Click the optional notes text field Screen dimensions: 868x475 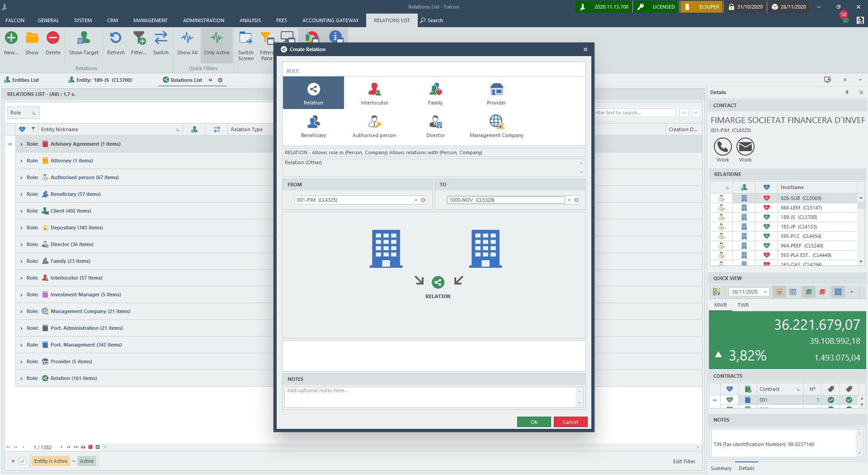(430, 397)
